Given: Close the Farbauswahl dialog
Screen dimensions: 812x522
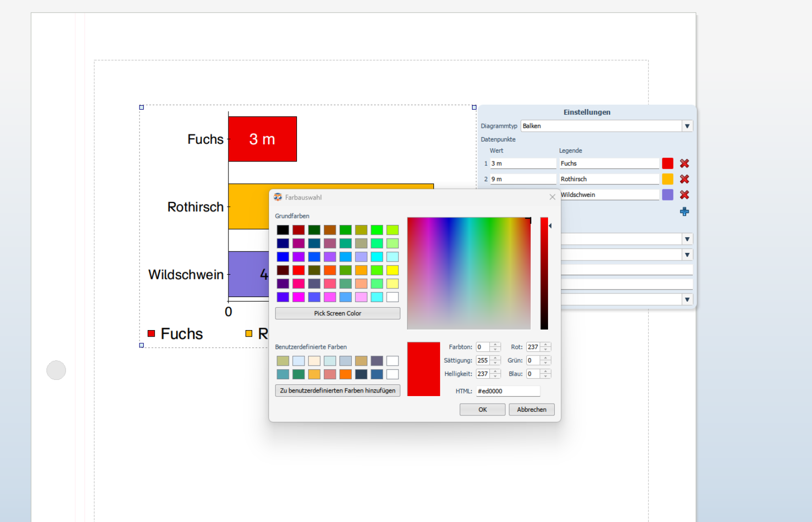Looking at the screenshot, I should click(x=552, y=197).
